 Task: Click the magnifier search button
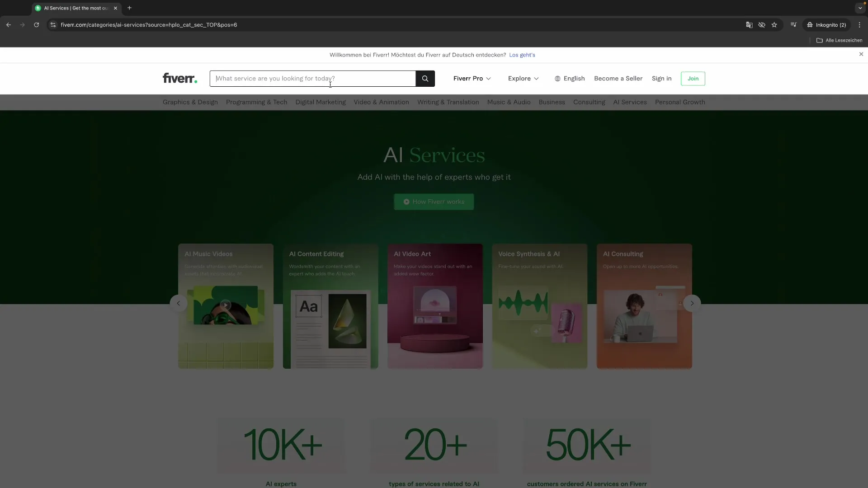425,79
